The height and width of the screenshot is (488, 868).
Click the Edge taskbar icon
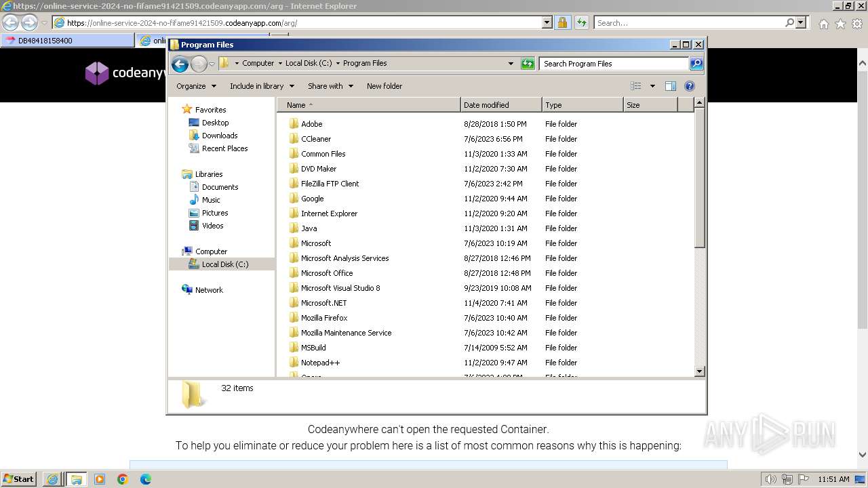pos(146,479)
